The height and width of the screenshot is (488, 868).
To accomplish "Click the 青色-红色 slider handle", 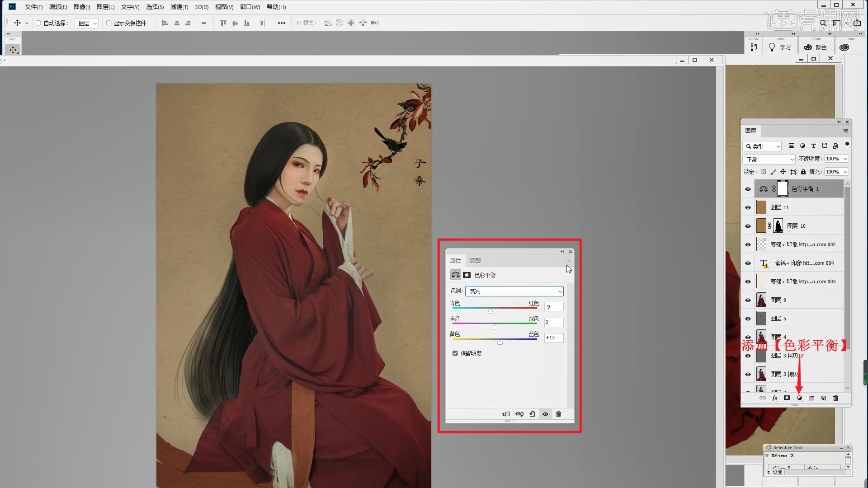I will click(491, 312).
